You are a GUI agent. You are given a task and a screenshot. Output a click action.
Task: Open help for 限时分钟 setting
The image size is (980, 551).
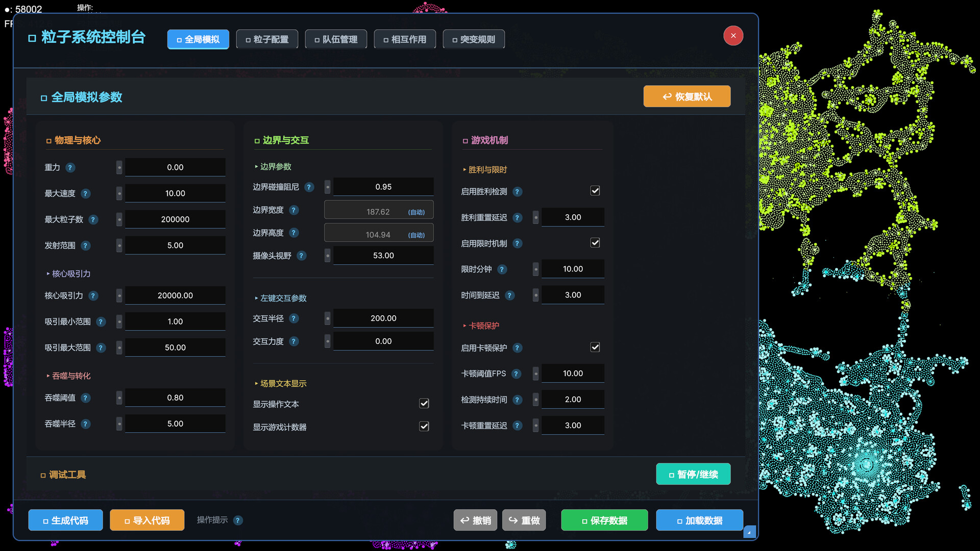pos(503,269)
